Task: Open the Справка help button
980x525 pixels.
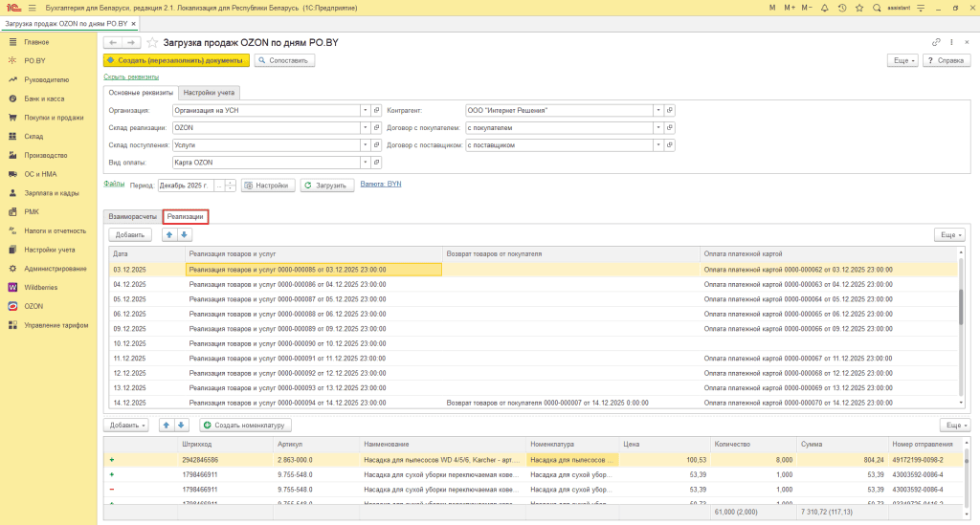Action: (947, 60)
